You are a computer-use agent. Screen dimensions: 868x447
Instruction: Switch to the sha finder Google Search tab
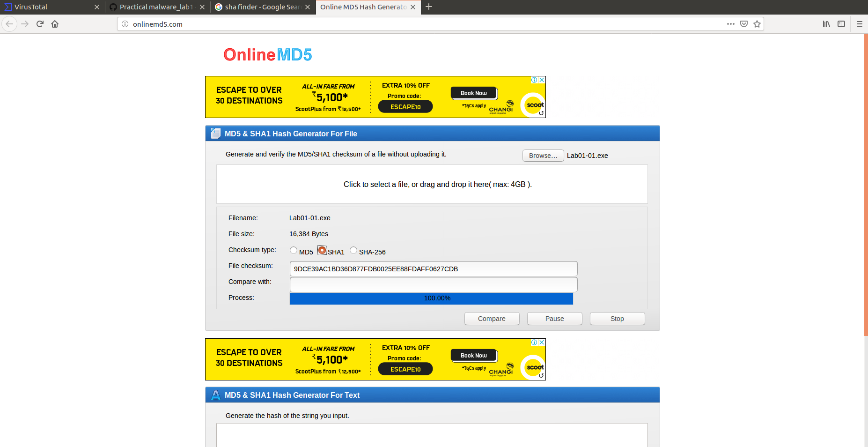(x=260, y=7)
